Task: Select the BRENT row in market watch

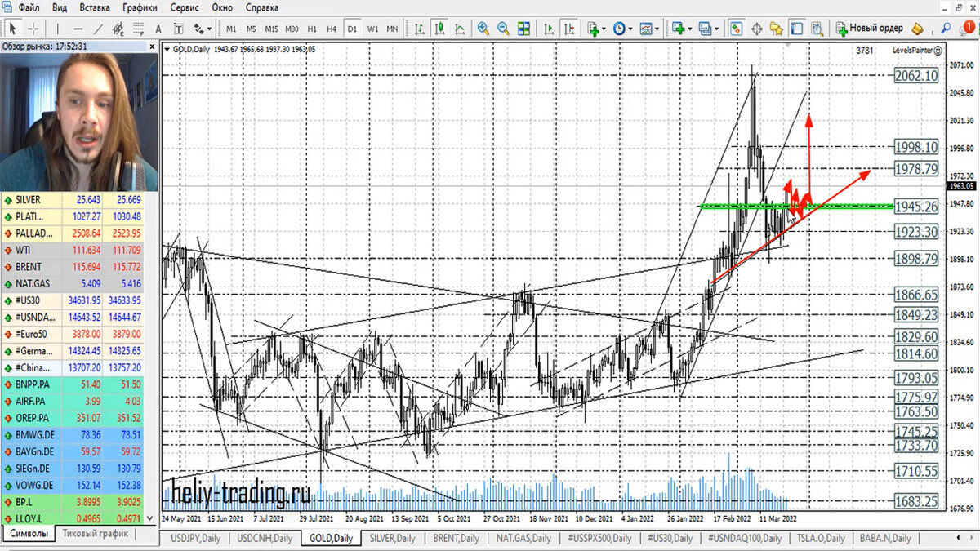Action: [73, 267]
